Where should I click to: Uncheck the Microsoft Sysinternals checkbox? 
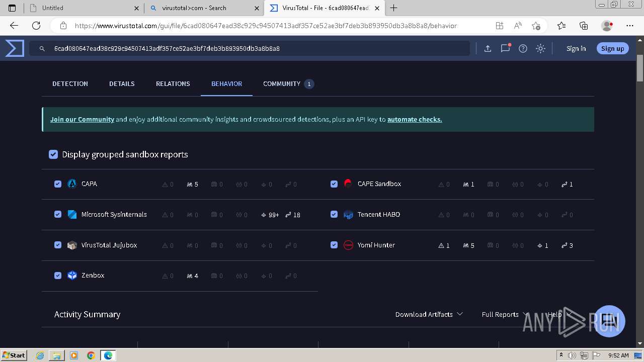tap(58, 215)
